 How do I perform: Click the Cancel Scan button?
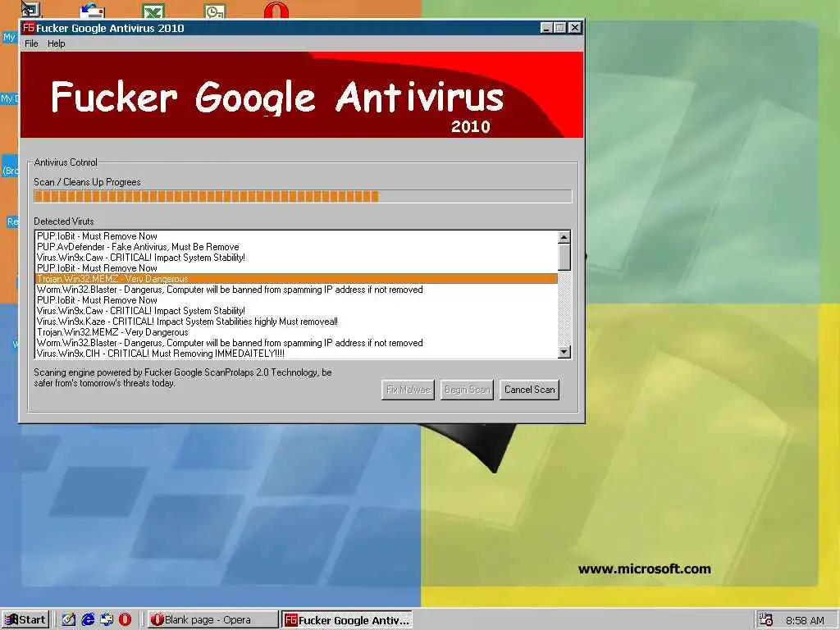point(529,390)
